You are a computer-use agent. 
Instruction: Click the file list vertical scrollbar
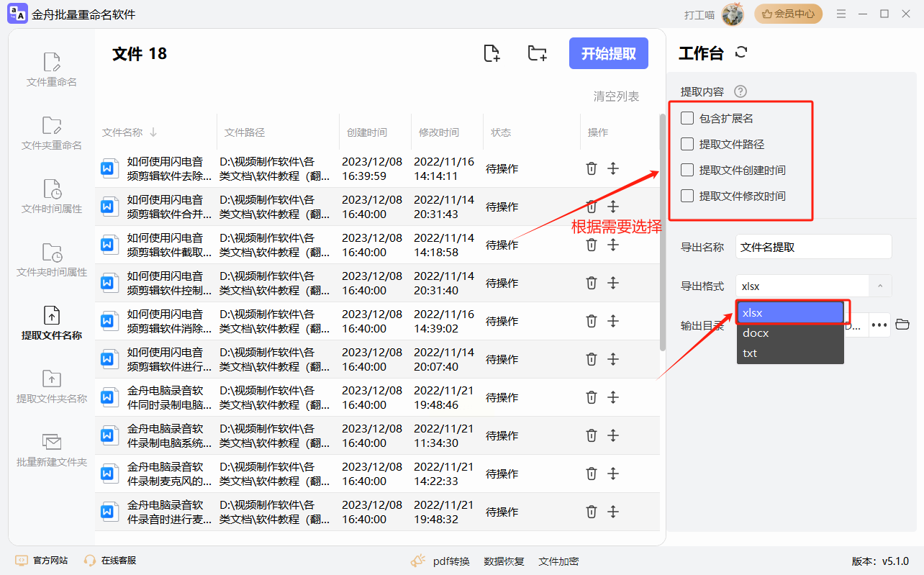[662, 230]
